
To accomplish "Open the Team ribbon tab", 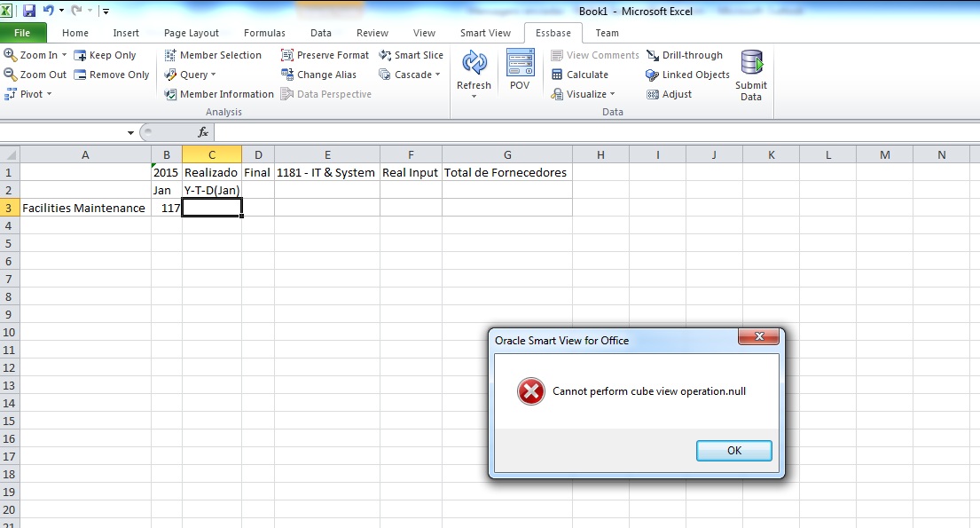I will tap(607, 32).
